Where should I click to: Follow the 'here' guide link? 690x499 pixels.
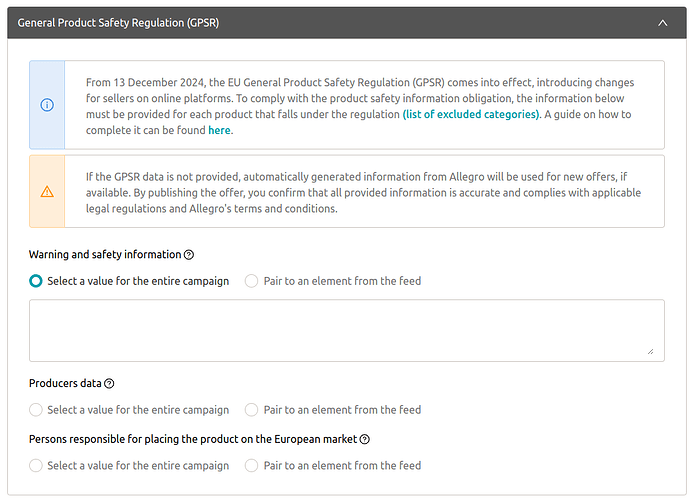(x=219, y=130)
